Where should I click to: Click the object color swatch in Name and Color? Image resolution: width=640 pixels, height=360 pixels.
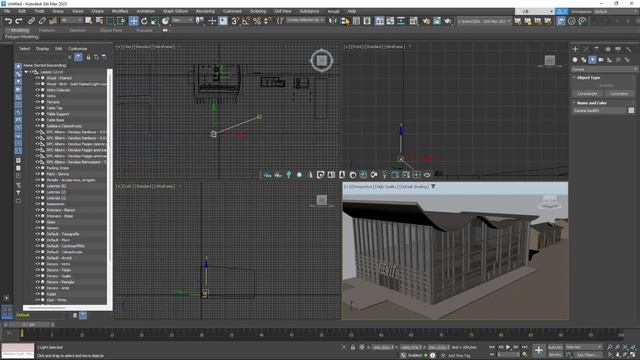(631, 110)
